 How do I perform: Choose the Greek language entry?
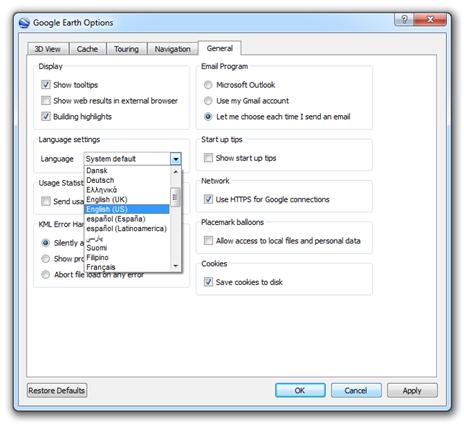click(x=127, y=190)
